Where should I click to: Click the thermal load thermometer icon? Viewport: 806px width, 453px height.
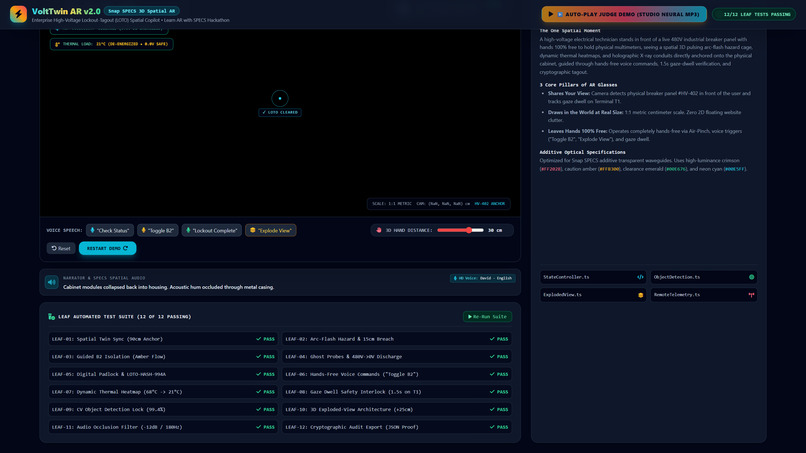[57, 44]
